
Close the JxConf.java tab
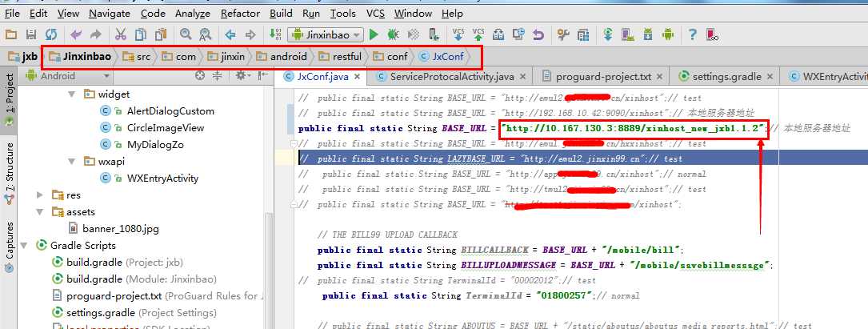click(358, 77)
